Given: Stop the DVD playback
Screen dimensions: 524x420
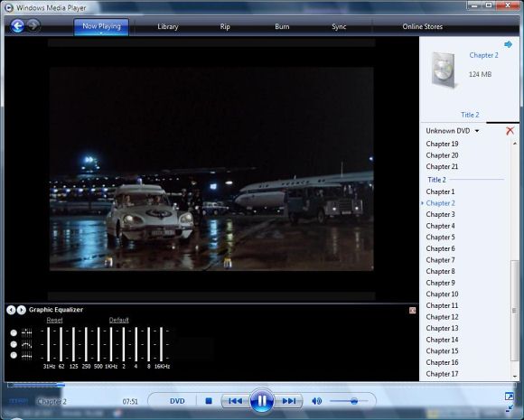Looking at the screenshot, I should [209, 401].
